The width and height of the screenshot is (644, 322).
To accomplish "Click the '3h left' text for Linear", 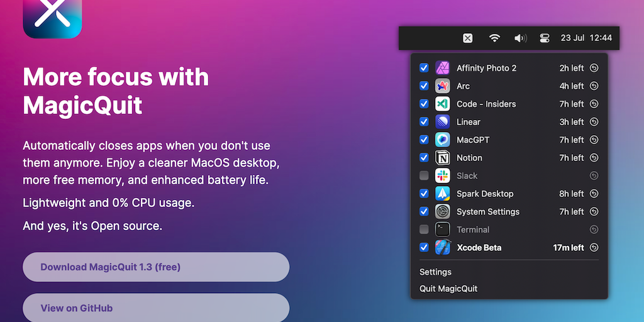I will tap(571, 122).
